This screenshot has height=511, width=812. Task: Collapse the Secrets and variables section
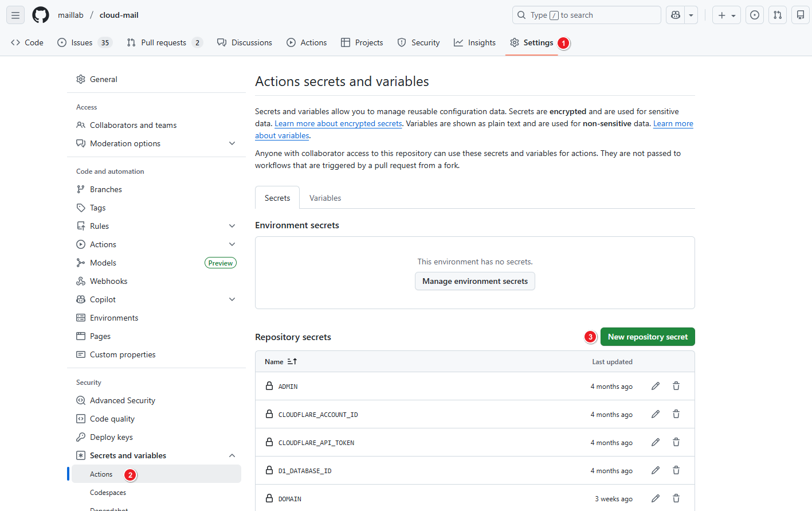click(232, 455)
